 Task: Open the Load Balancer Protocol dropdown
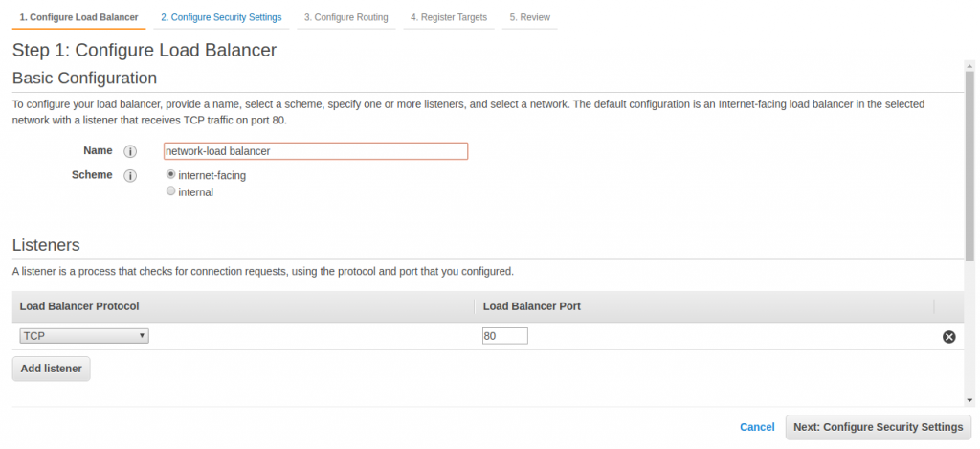point(84,336)
